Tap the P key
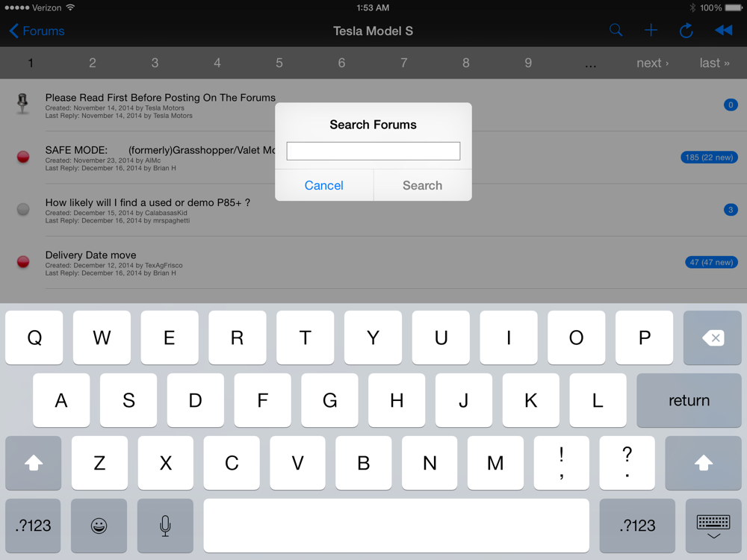This screenshot has height=560, width=747. tap(644, 337)
